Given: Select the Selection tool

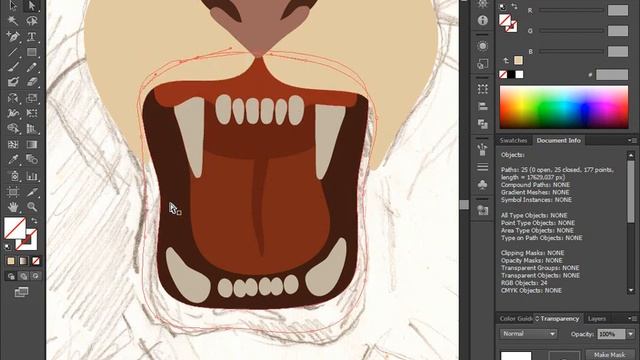Looking at the screenshot, I should click(13, 6).
